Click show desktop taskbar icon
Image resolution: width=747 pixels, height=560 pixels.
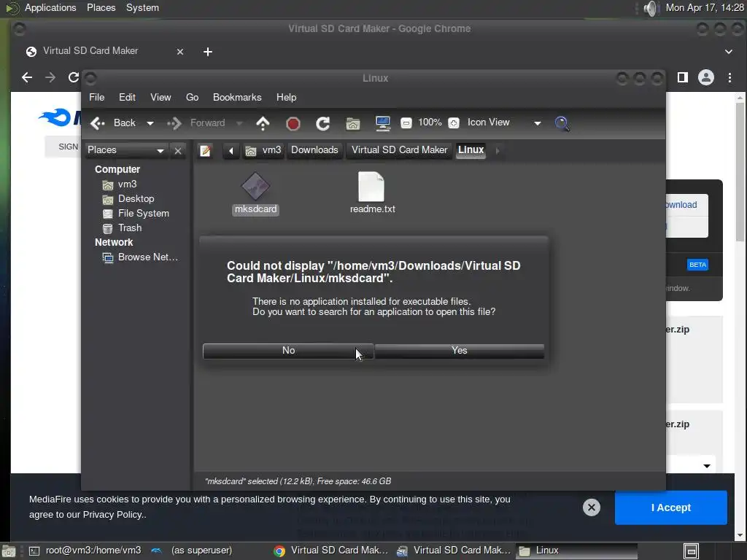(8, 551)
